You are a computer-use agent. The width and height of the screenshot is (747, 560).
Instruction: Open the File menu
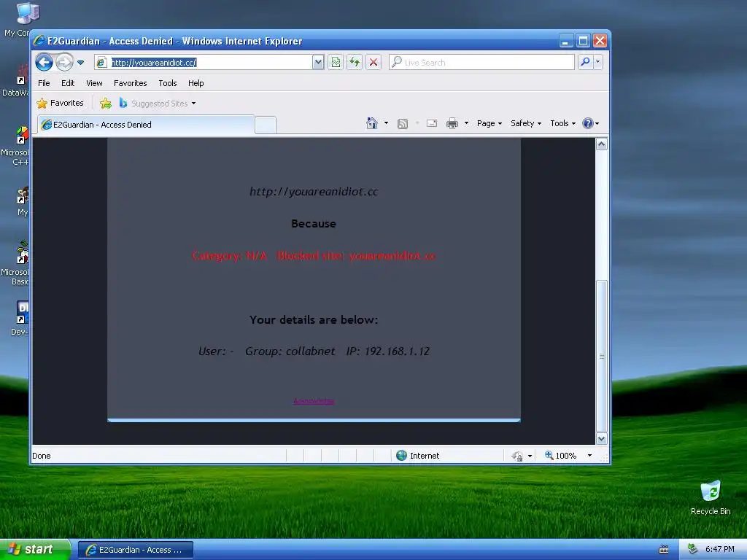tap(44, 83)
